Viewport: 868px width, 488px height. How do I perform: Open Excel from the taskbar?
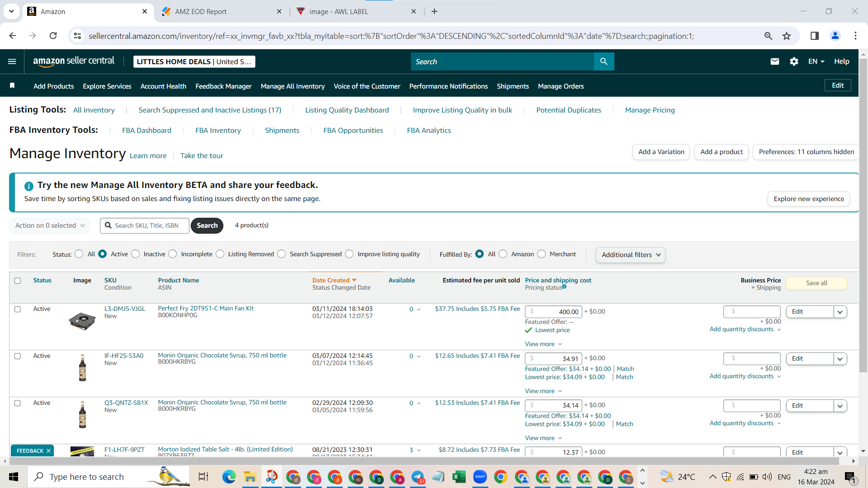point(459,477)
